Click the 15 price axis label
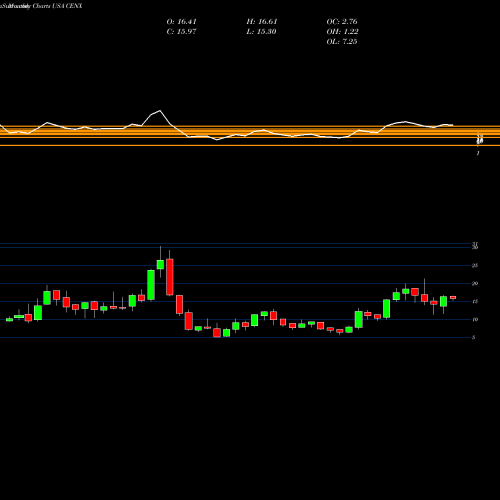The width and height of the screenshot is (500, 500). pos(475,301)
